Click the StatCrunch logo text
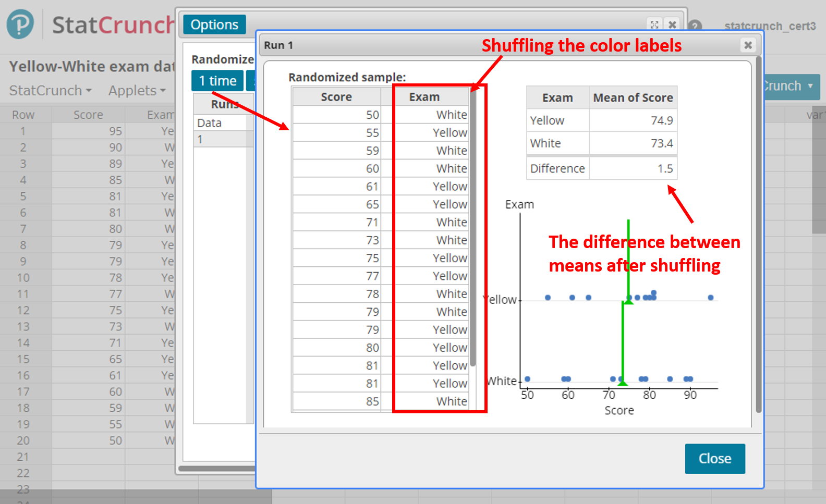 pos(112,25)
